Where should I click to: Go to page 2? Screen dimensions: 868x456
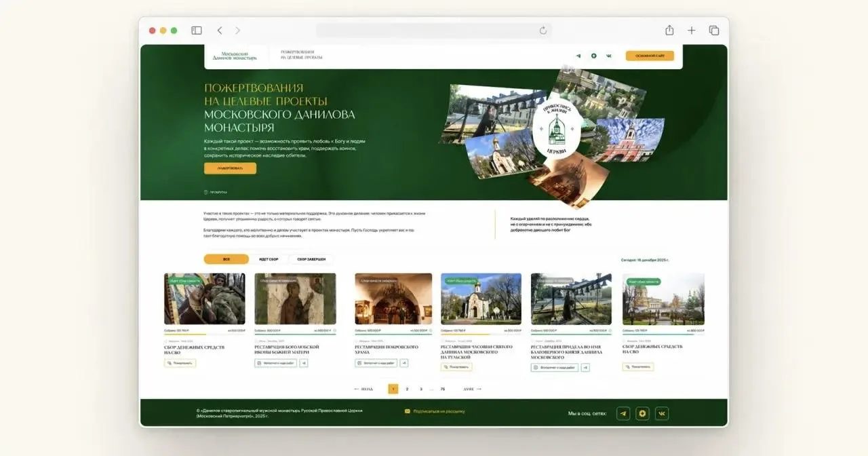(407, 389)
